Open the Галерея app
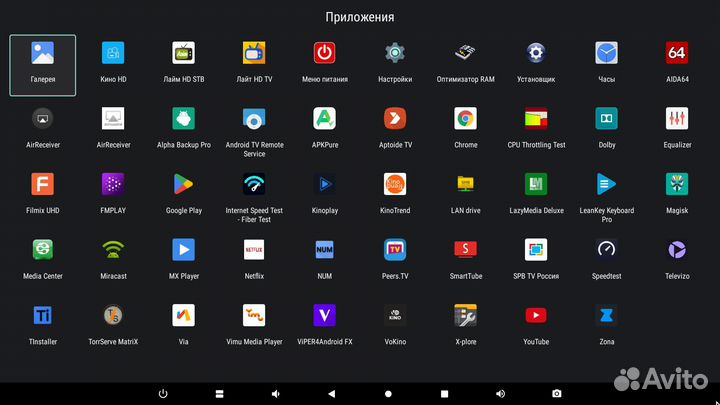The height and width of the screenshot is (405, 720). coord(43,54)
